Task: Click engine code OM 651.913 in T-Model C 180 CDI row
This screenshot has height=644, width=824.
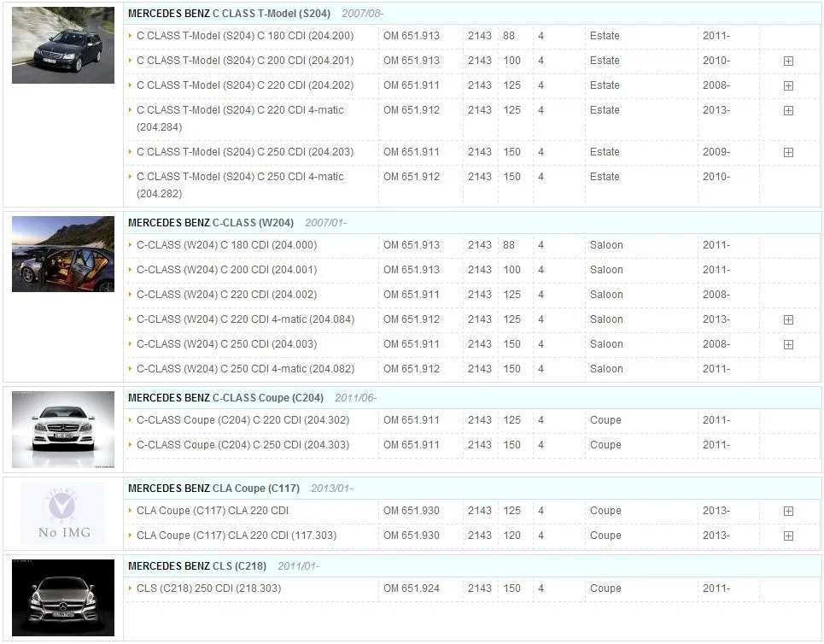Action: point(412,36)
